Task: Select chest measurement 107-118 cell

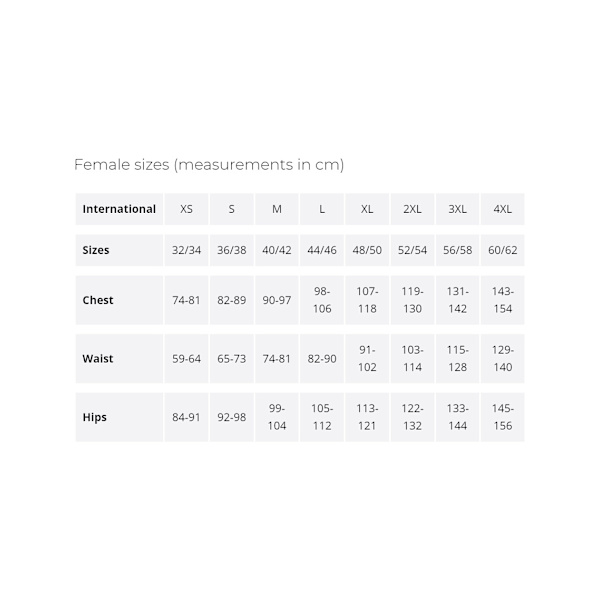Action: tap(367, 300)
